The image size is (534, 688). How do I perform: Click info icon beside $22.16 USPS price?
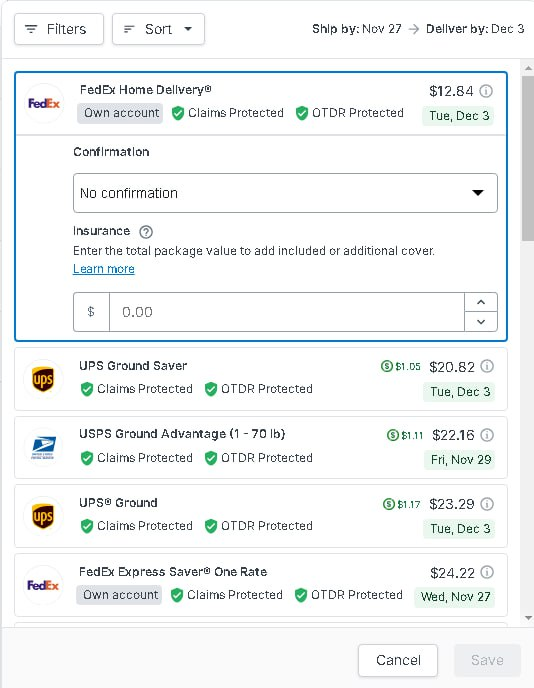(487, 435)
